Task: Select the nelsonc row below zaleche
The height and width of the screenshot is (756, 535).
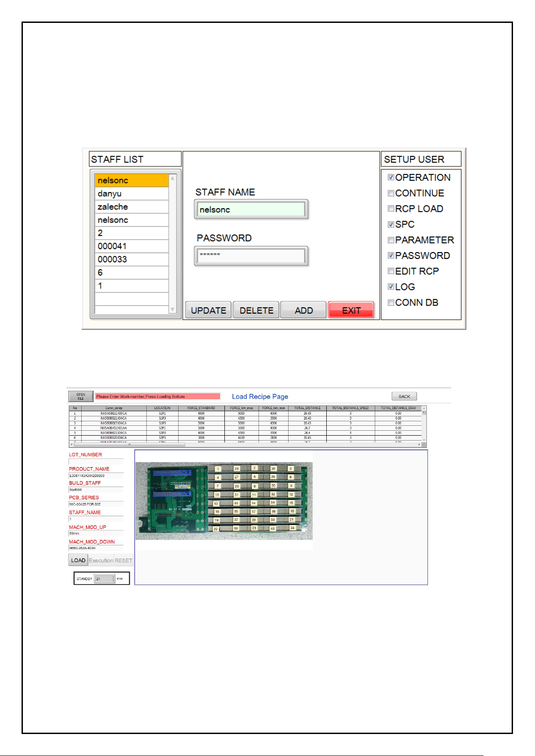Action: click(132, 220)
